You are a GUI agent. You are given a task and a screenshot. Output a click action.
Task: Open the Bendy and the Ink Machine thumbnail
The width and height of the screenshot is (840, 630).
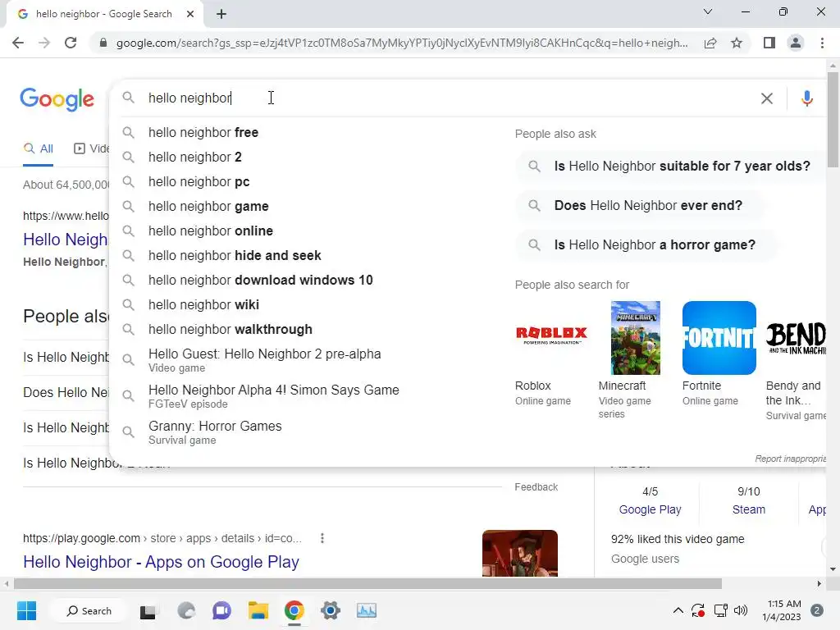pyautogui.click(x=796, y=337)
